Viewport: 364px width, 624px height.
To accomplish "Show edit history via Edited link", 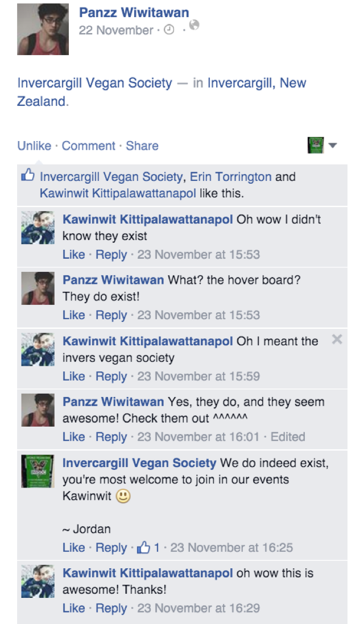I will pos(288,437).
